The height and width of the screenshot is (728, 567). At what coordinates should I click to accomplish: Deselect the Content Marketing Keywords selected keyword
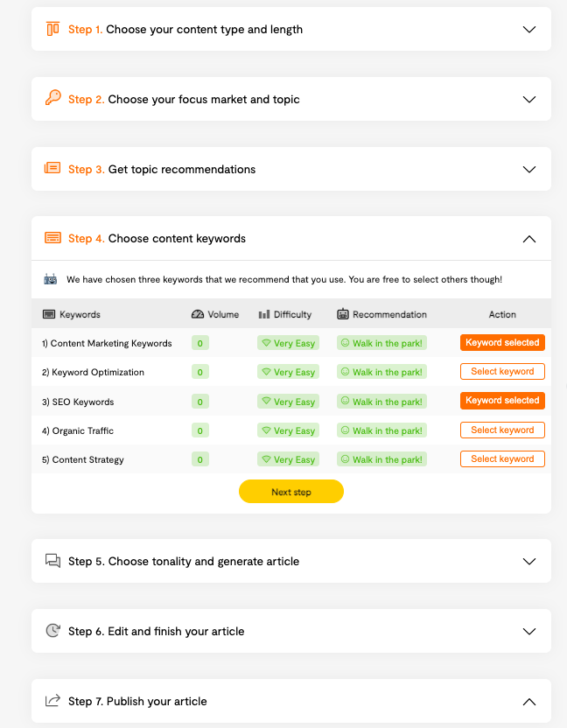point(502,343)
